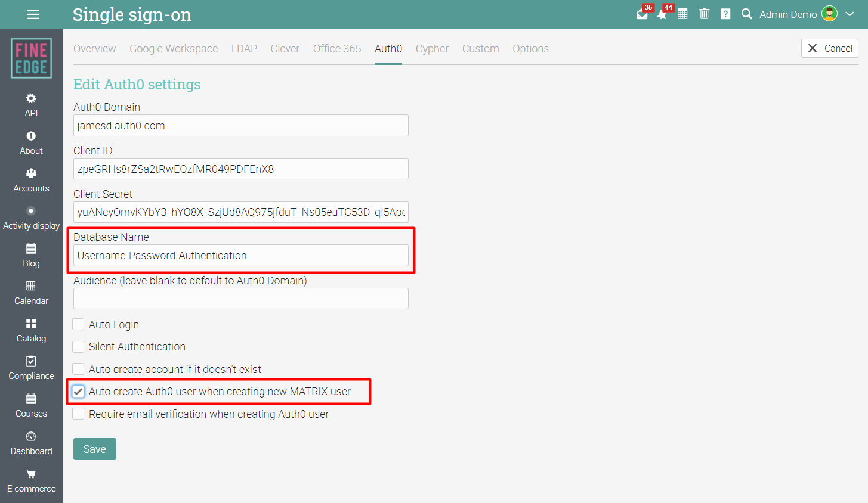The image size is (868, 503).
Task: Expand the user account dropdown chevron
Action: tap(850, 14)
